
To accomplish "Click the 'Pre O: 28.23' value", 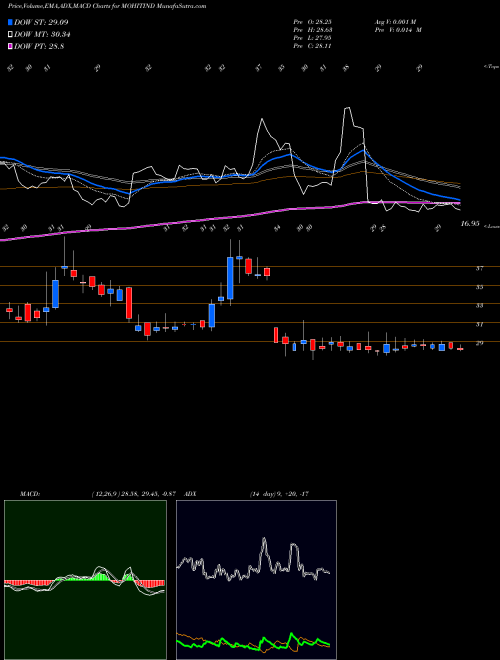I will (x=313, y=22).
